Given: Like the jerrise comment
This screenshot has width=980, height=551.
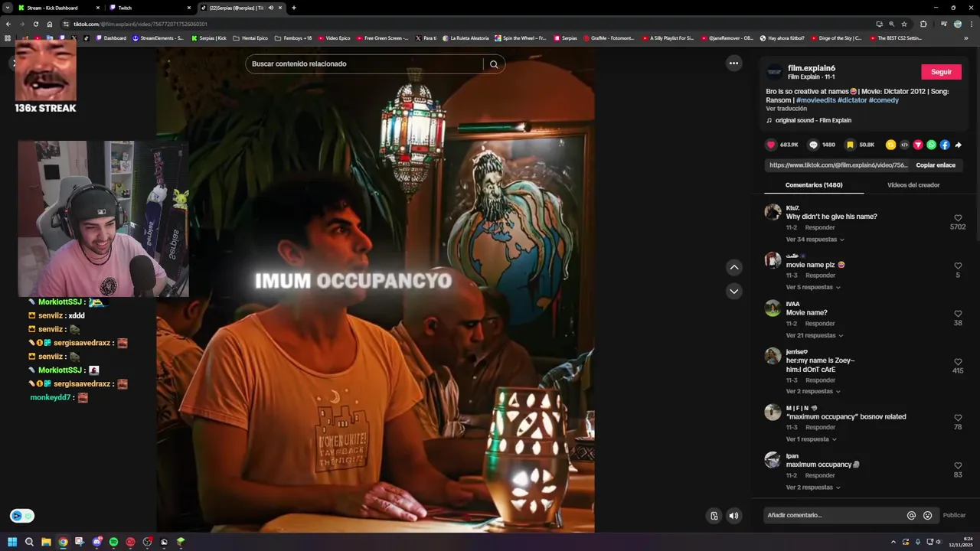Looking at the screenshot, I should (958, 361).
